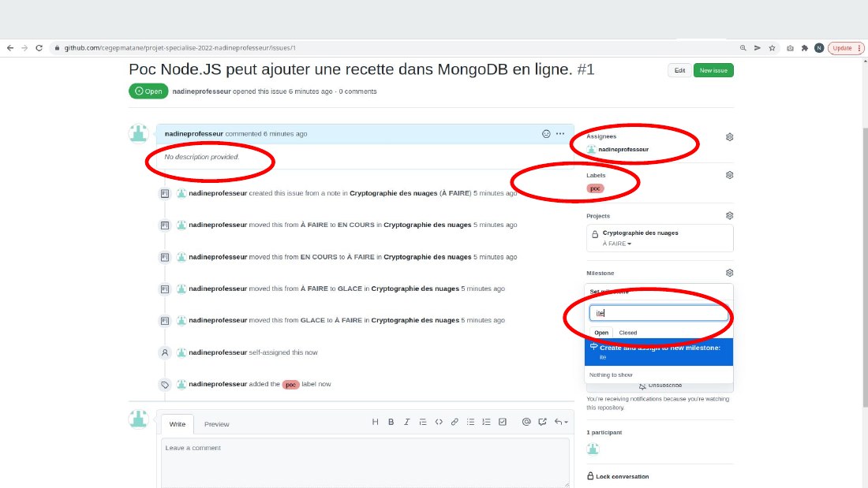
Task: Click the Leave a comment text area
Action: coord(365,463)
